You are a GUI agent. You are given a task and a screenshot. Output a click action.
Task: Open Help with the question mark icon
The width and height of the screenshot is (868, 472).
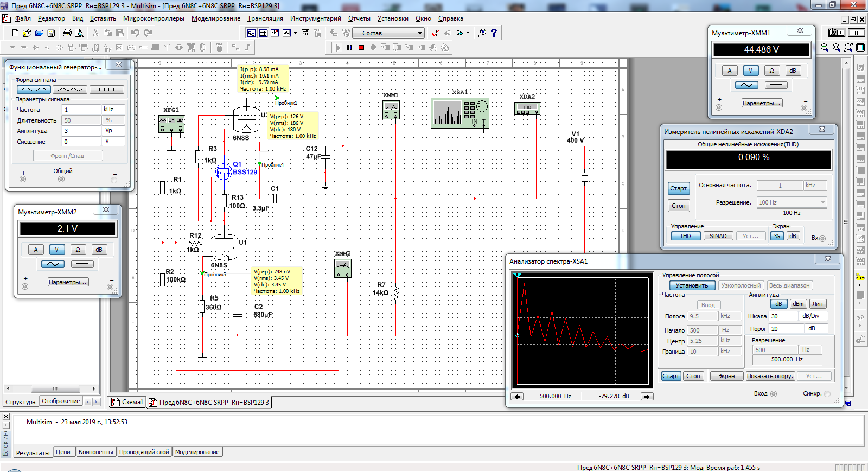(494, 33)
